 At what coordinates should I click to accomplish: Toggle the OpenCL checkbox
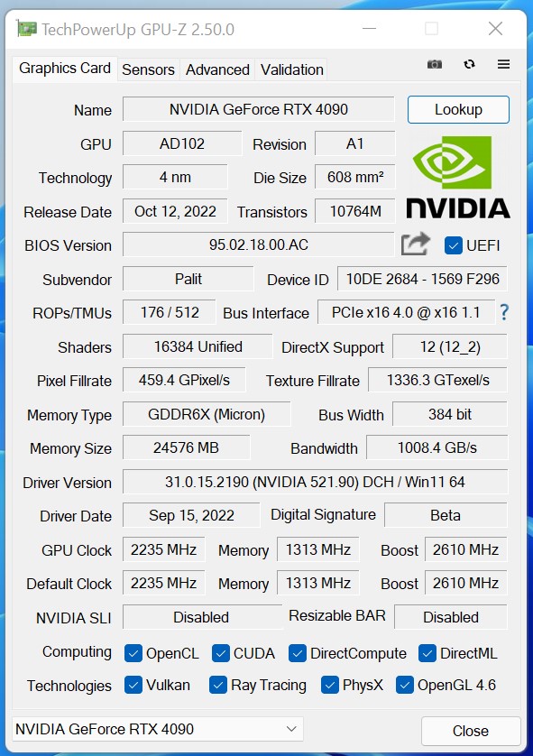[x=133, y=653]
